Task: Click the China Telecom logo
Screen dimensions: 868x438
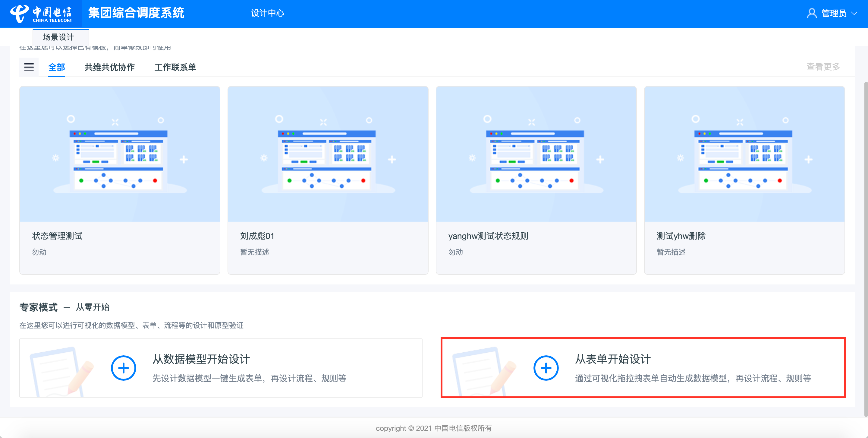Action: point(41,14)
